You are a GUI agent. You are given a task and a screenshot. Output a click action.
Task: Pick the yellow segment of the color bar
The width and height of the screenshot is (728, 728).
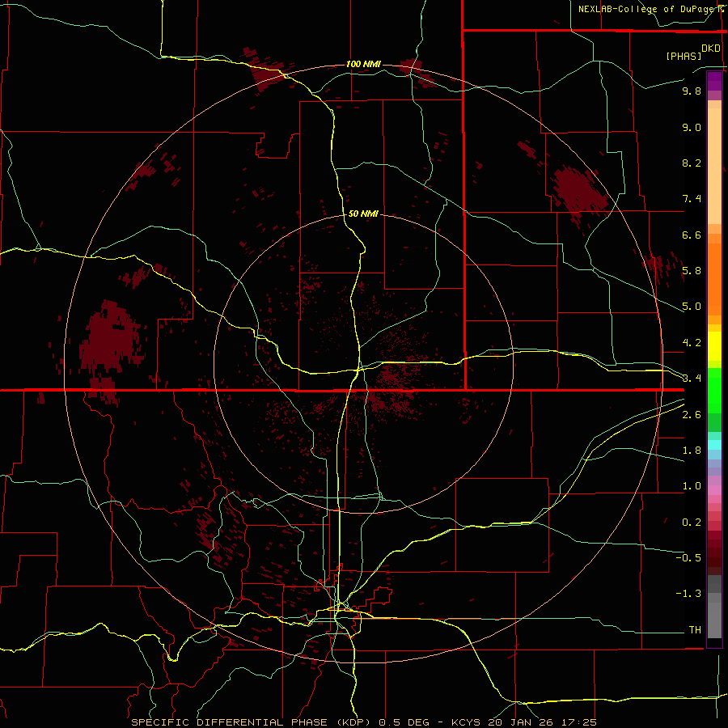point(714,346)
